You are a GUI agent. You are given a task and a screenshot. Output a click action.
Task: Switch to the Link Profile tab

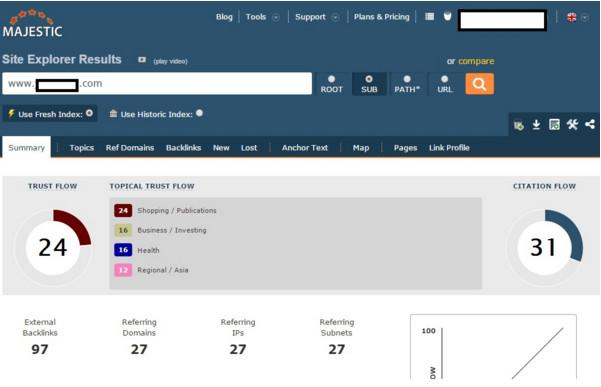(449, 148)
